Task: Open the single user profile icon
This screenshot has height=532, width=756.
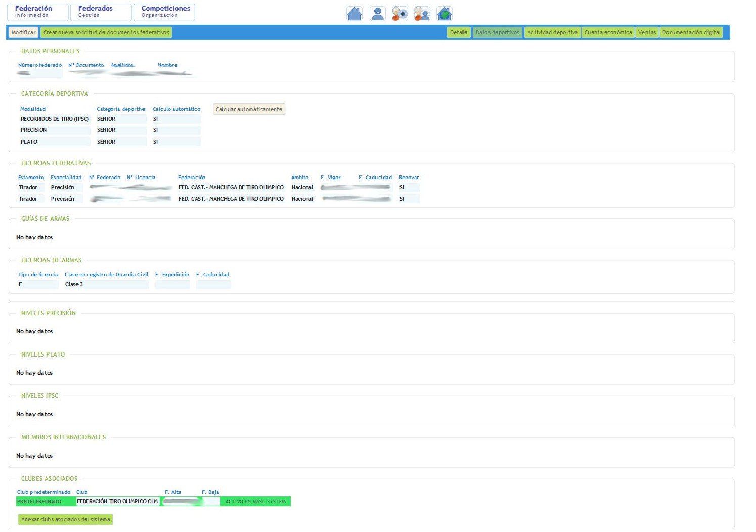Action: 377,14
